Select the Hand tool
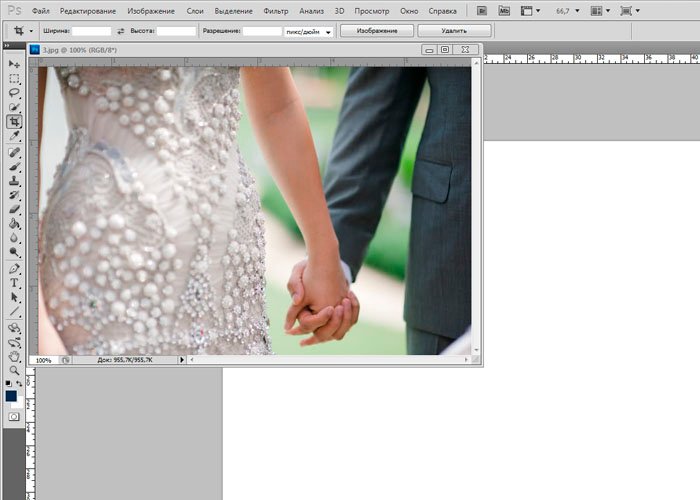The image size is (700, 500). (x=14, y=355)
